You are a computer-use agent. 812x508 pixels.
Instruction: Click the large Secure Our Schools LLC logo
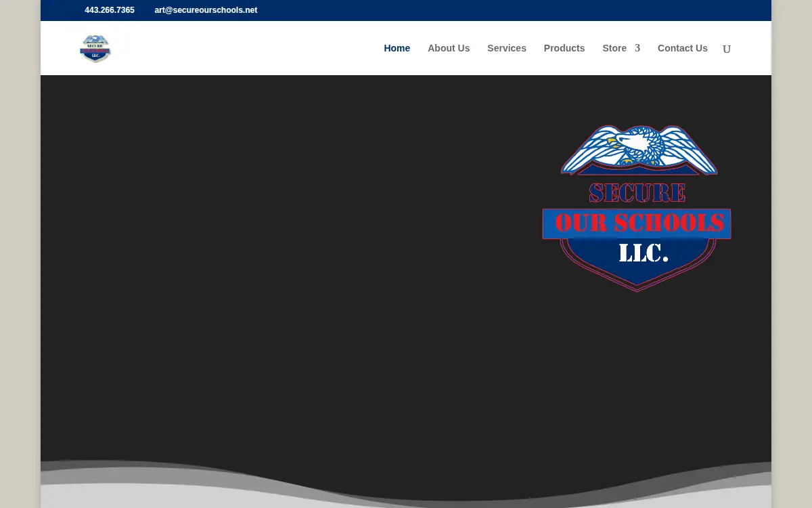[x=637, y=209]
